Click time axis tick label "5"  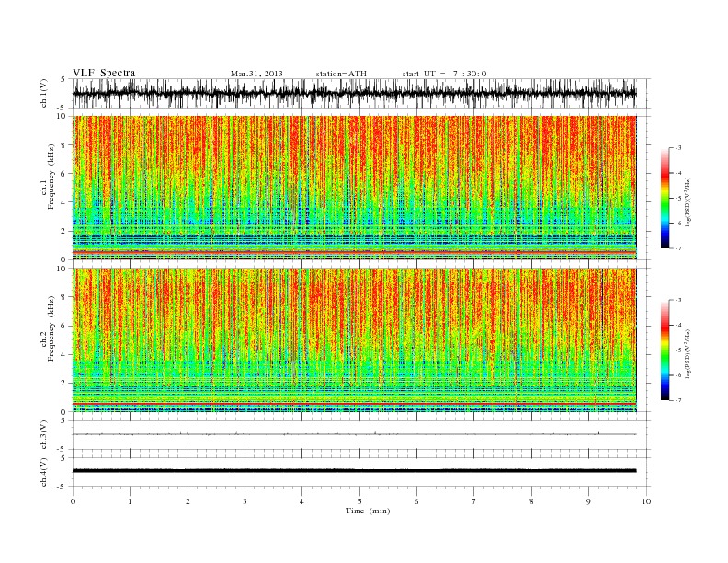[x=359, y=501]
